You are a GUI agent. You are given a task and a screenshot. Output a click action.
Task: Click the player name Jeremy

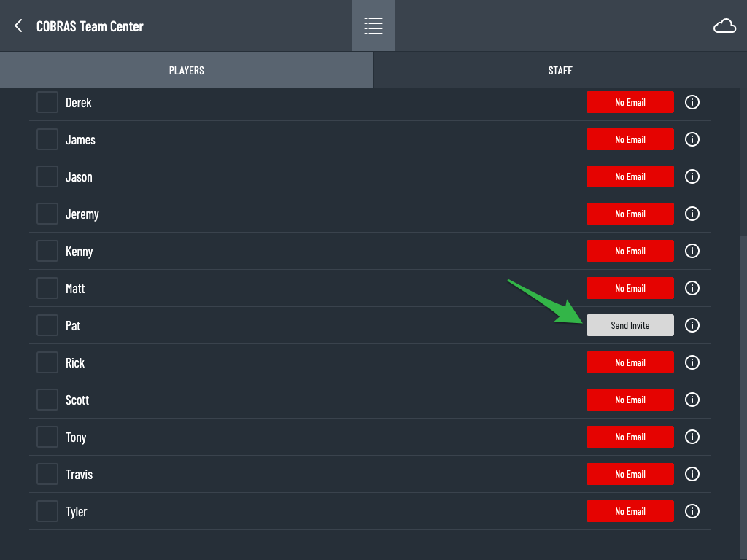click(82, 214)
